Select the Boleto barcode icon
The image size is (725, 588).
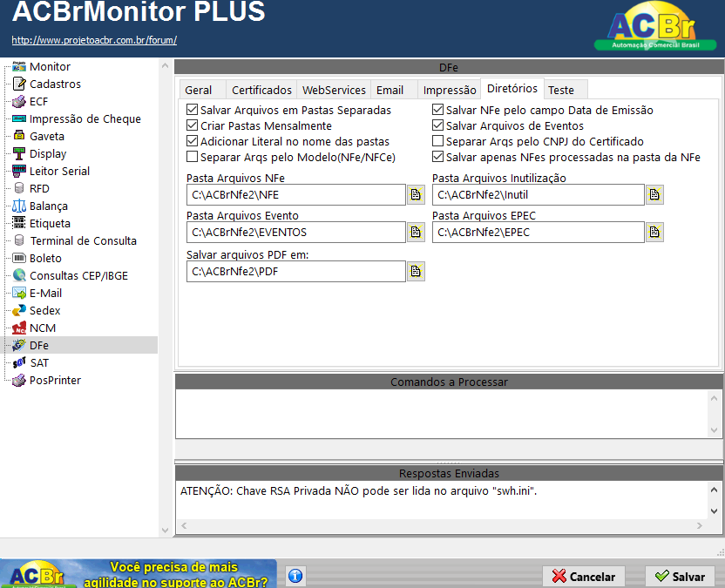point(19,258)
